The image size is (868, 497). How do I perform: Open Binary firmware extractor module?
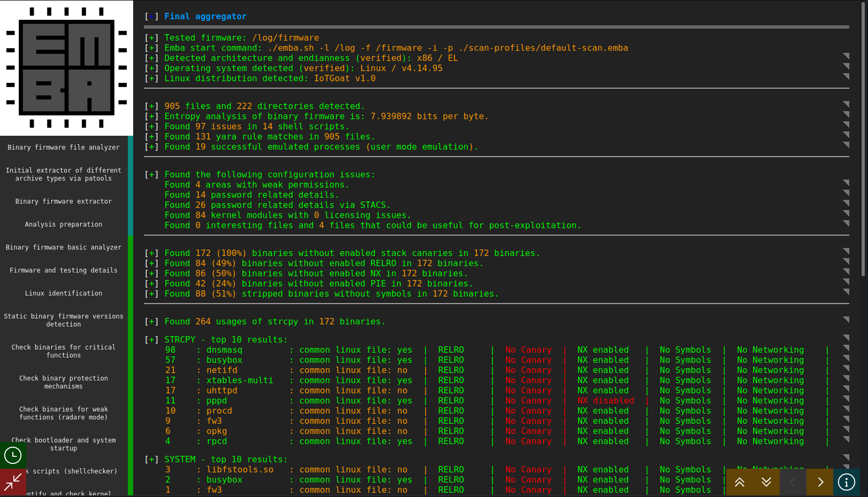pyautogui.click(x=64, y=201)
